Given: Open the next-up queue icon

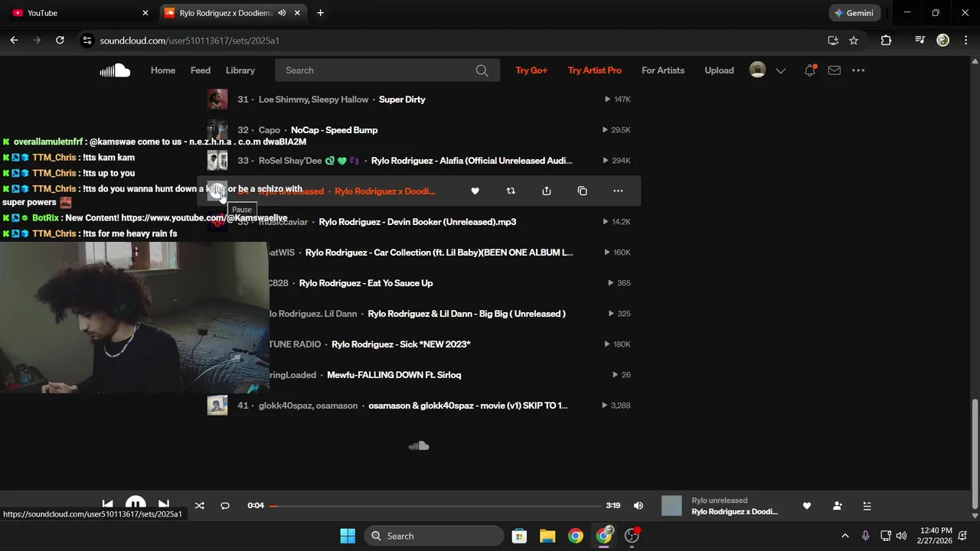Looking at the screenshot, I should point(867,506).
